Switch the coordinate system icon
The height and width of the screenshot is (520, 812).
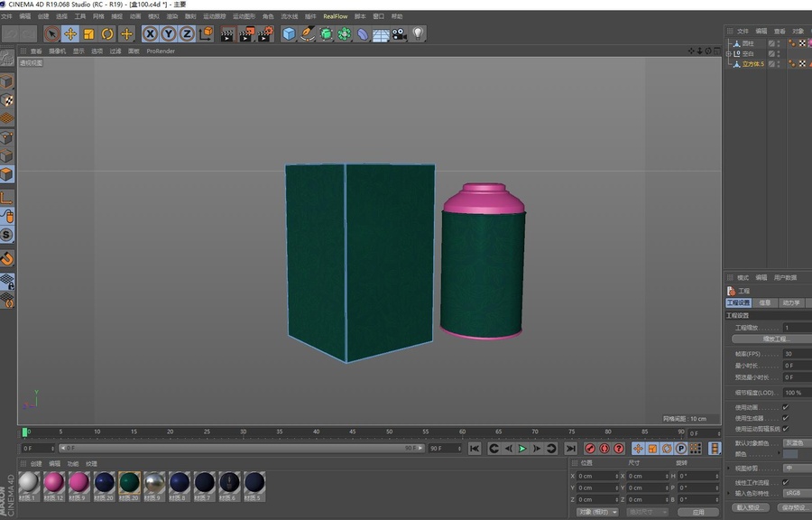[206, 34]
